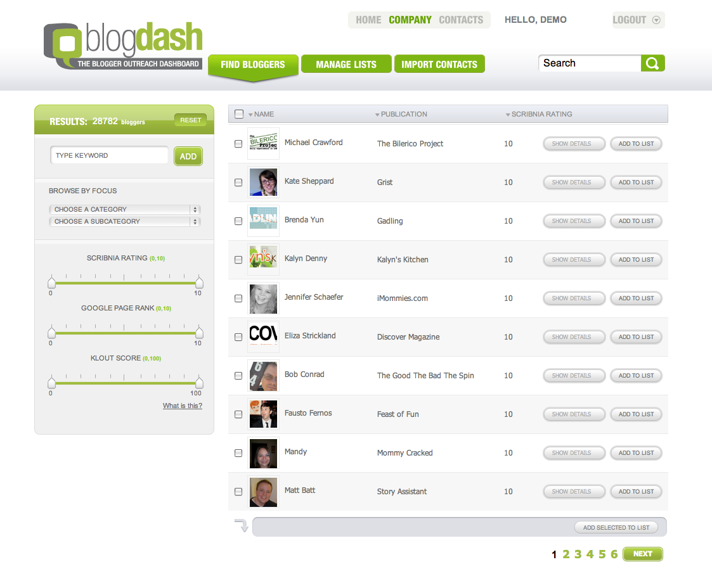Open the Choose a Category dropdown

[124, 209]
